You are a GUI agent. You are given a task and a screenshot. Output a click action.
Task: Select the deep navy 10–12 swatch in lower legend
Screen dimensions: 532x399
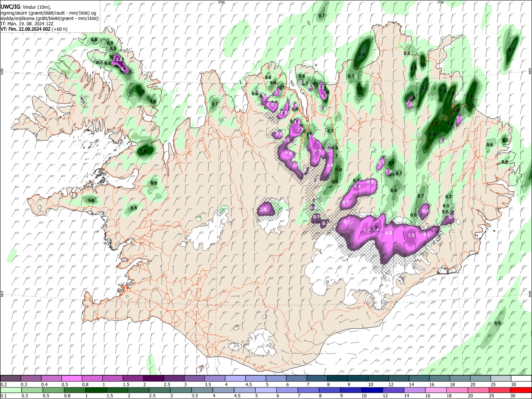371,390
